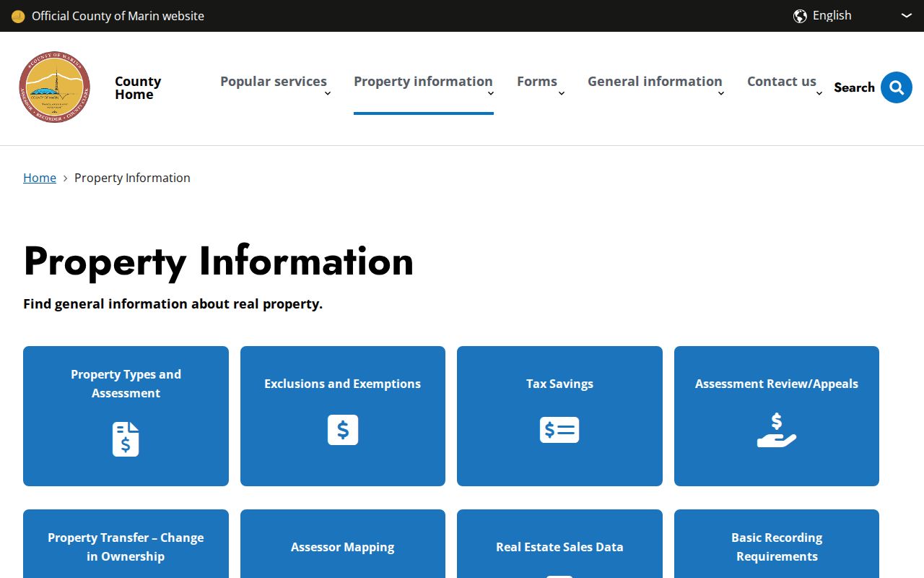Viewport: 924px width, 578px height.
Task: Expand the Contact us menu chevron
Action: point(819,93)
